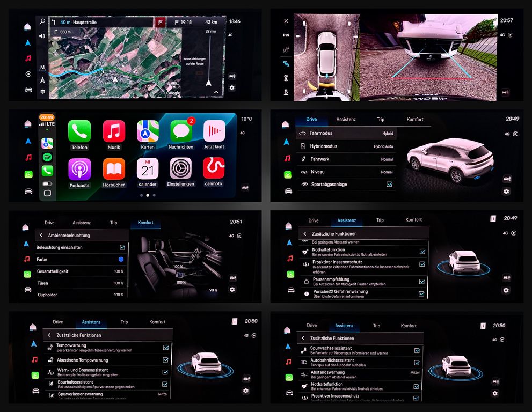Open Komfort tab on the Fahrmodus screen
Viewport: 532px width, 412px height.
click(415, 119)
